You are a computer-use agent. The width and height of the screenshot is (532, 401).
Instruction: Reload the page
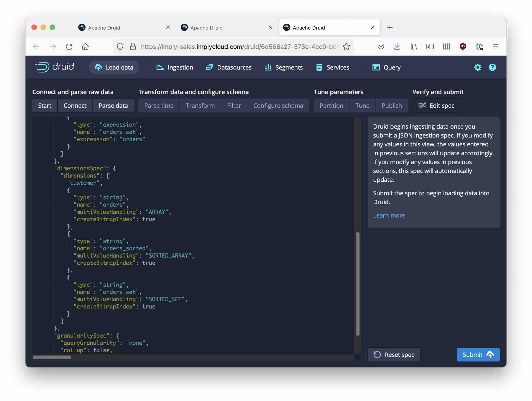[69, 46]
